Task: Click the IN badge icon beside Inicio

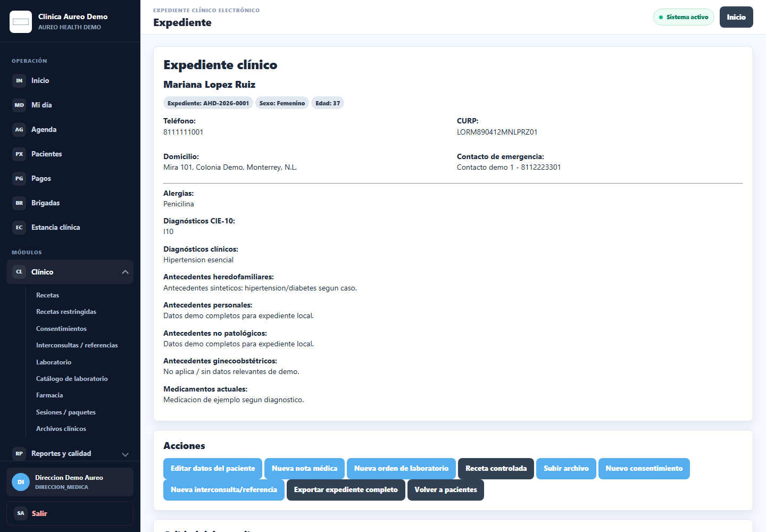Action: pos(19,81)
